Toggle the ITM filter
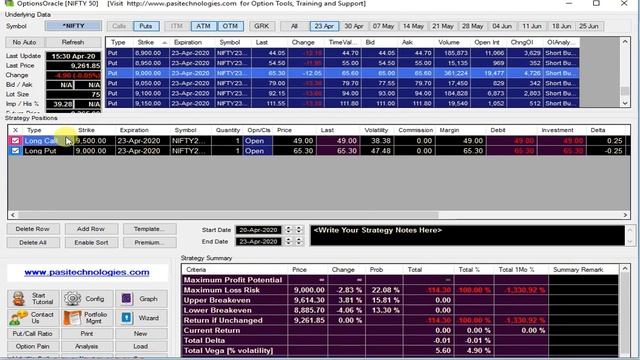 click(177, 26)
